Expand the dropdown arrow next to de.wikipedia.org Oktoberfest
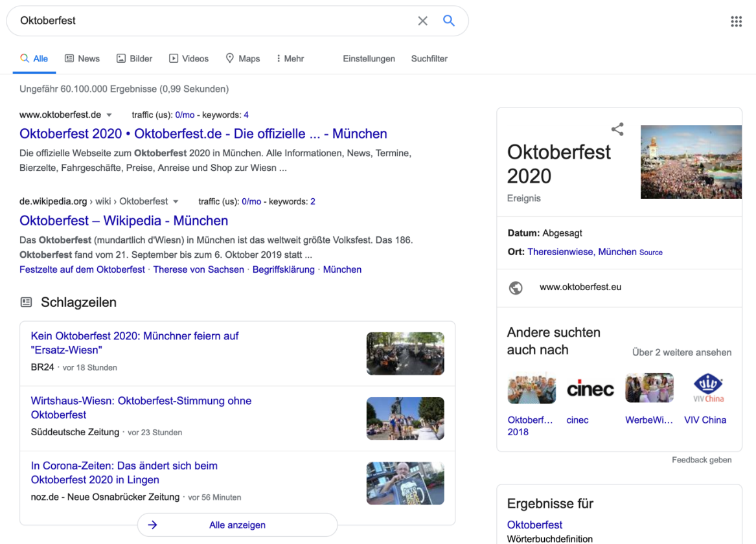This screenshot has width=756, height=544. click(x=176, y=202)
